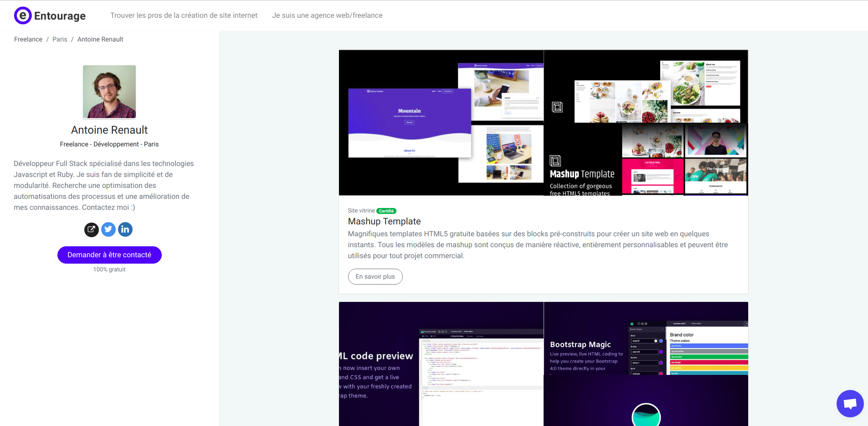Go to the Paris breadcrumb
Image resolution: width=868 pixels, height=426 pixels.
click(60, 39)
